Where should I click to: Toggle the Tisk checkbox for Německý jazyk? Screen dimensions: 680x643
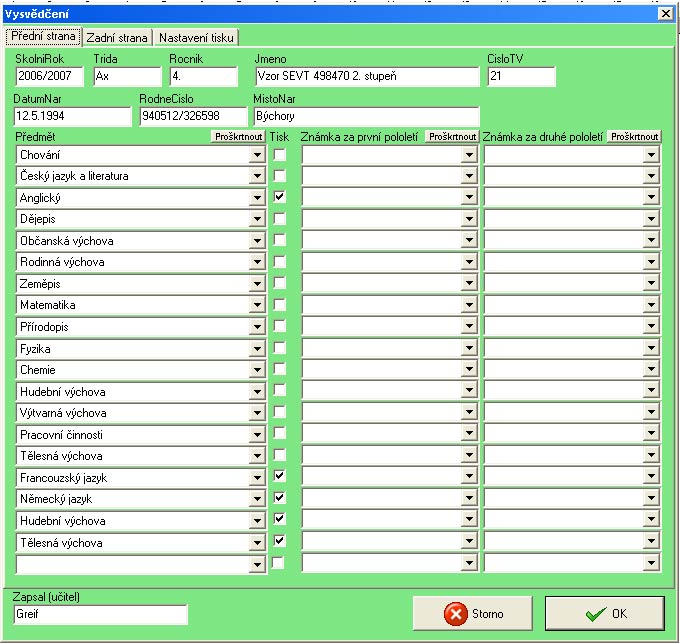pyautogui.click(x=280, y=497)
